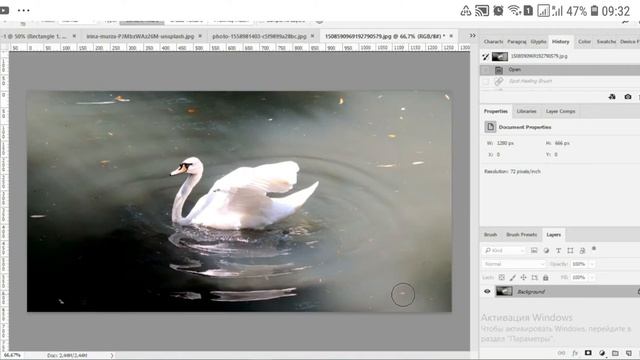Filter layers by smart object icon
640x360 pixels.
[582, 251]
